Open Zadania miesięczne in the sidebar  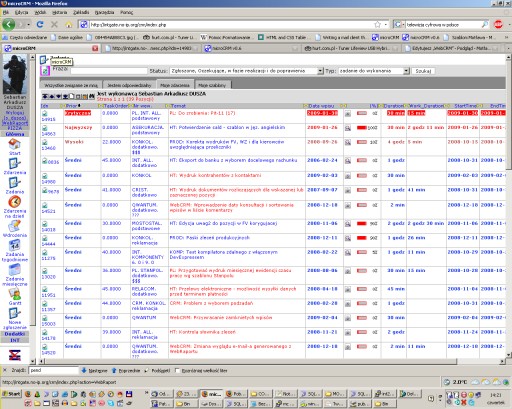click(15, 275)
